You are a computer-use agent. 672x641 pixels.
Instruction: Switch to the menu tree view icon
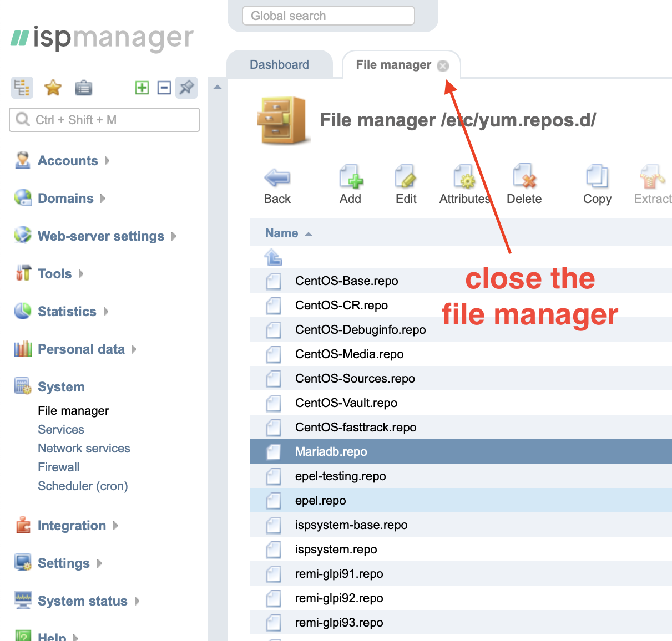(22, 88)
